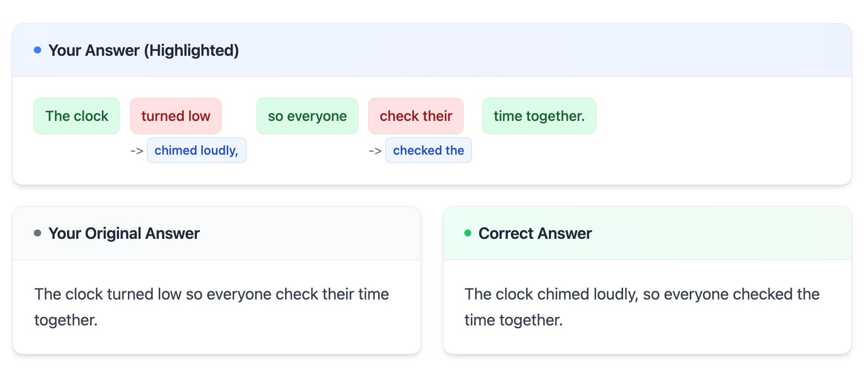Screen dimensions: 868x370
Task: Select the red "check their" chip
Action: (416, 116)
